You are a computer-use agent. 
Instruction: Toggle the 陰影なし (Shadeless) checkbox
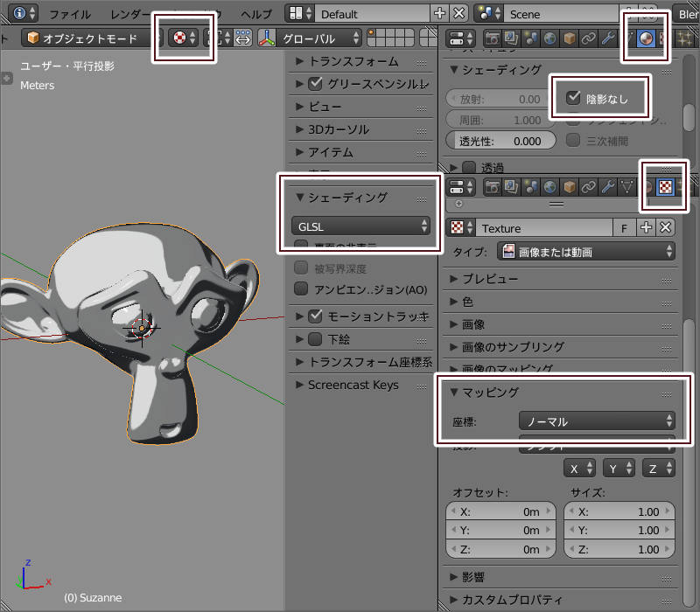coord(573,98)
